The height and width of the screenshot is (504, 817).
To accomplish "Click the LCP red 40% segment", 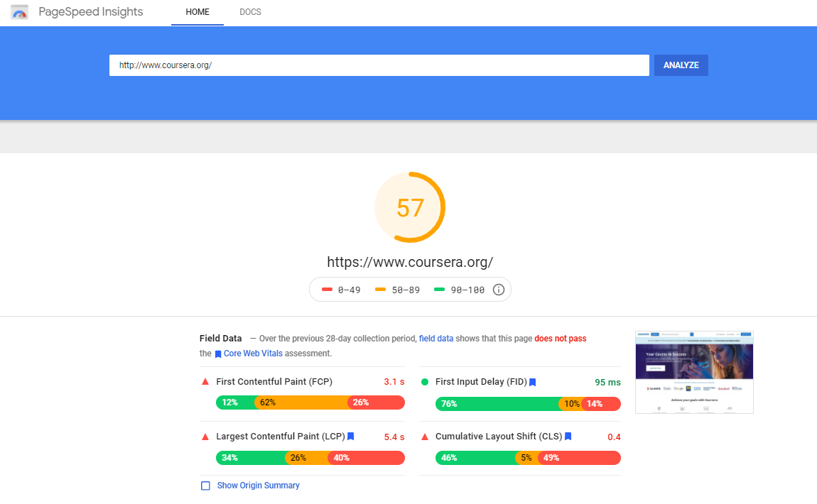I will pos(367,458).
